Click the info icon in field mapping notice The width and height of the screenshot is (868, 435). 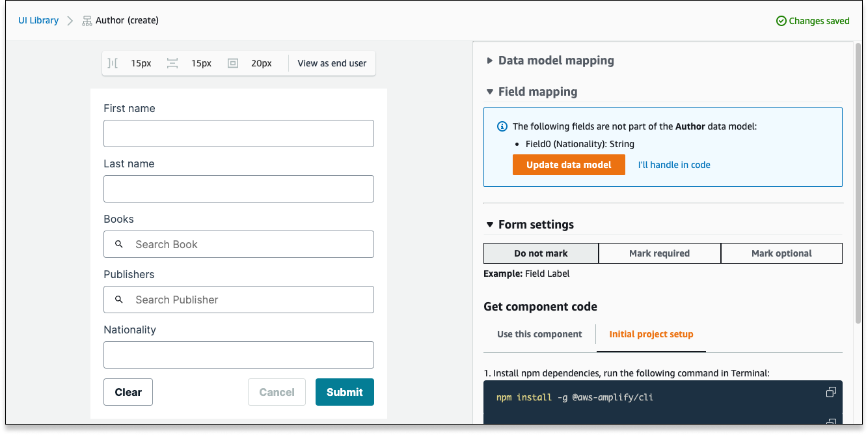point(502,126)
